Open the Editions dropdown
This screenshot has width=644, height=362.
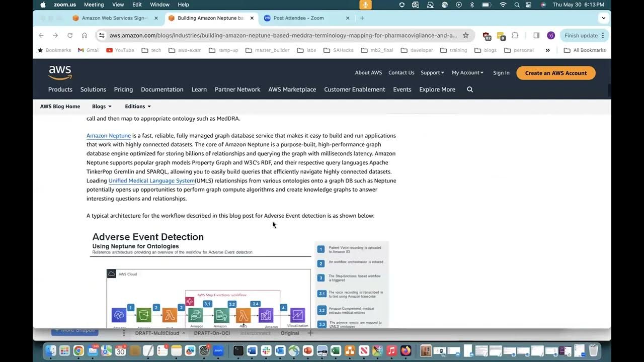click(138, 107)
